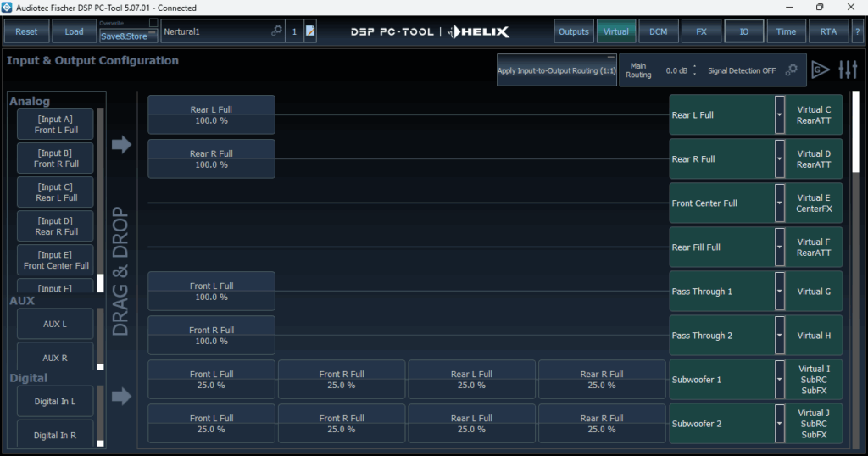
Task: Open help with the question mark
Action: pyautogui.click(x=857, y=31)
